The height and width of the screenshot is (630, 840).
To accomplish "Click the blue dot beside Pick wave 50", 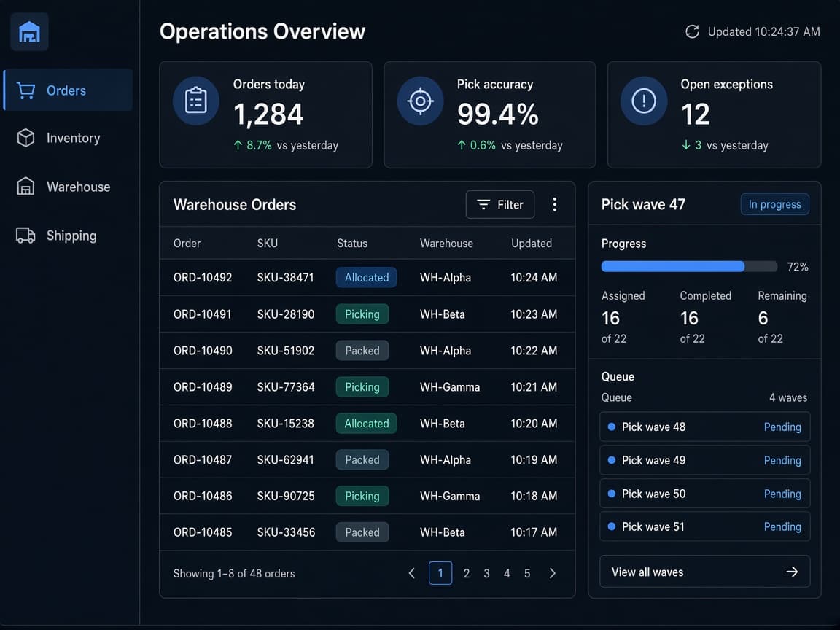I will (x=612, y=494).
